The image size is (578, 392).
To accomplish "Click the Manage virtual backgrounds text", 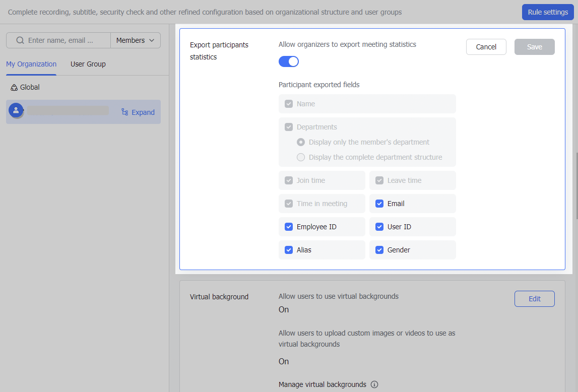I will tap(322, 384).
